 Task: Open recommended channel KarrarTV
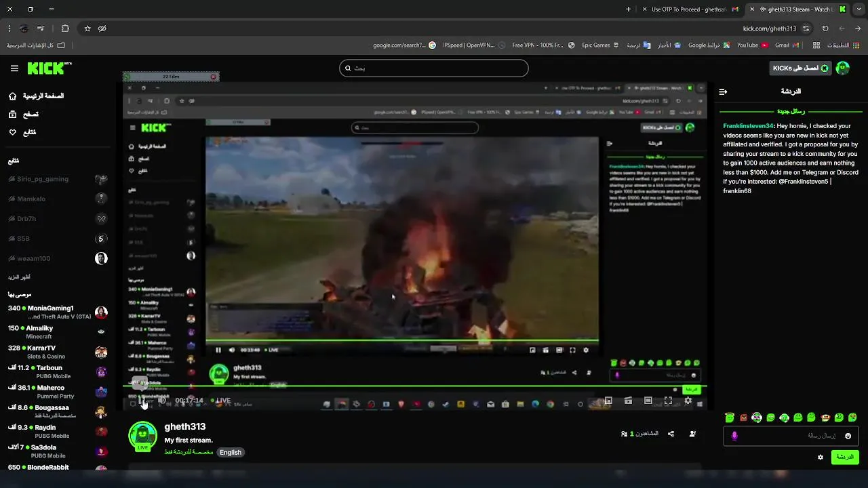click(58, 352)
